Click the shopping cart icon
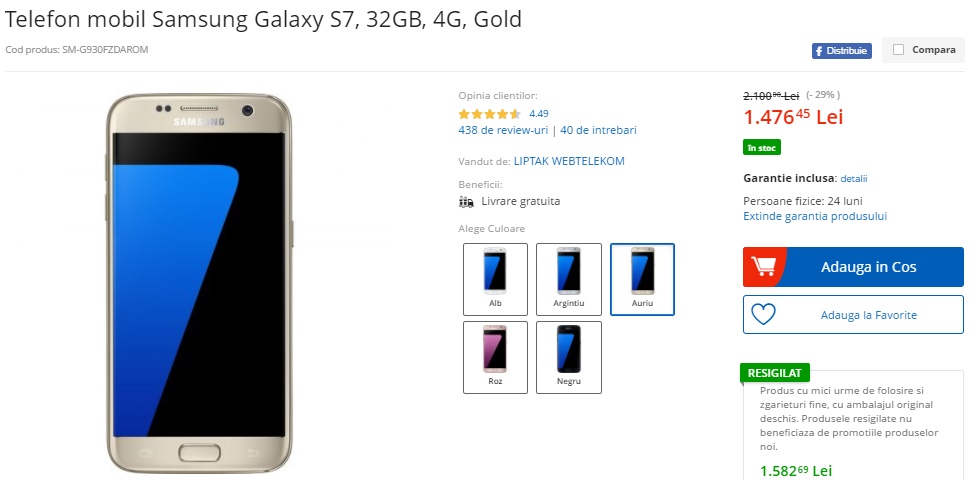This screenshot has height=480, width=973. (763, 267)
